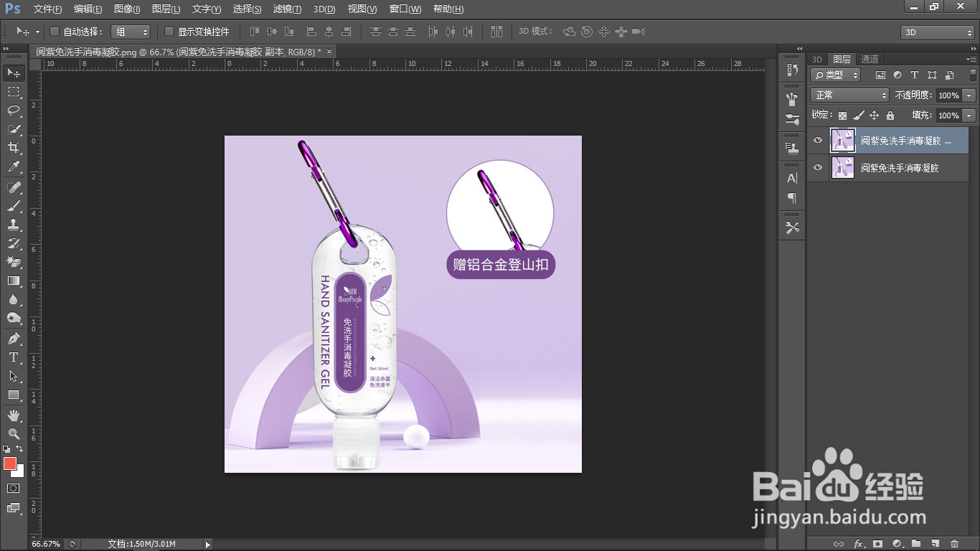Toggle lock position icon
Viewport: 980px width, 551px height.
(874, 116)
